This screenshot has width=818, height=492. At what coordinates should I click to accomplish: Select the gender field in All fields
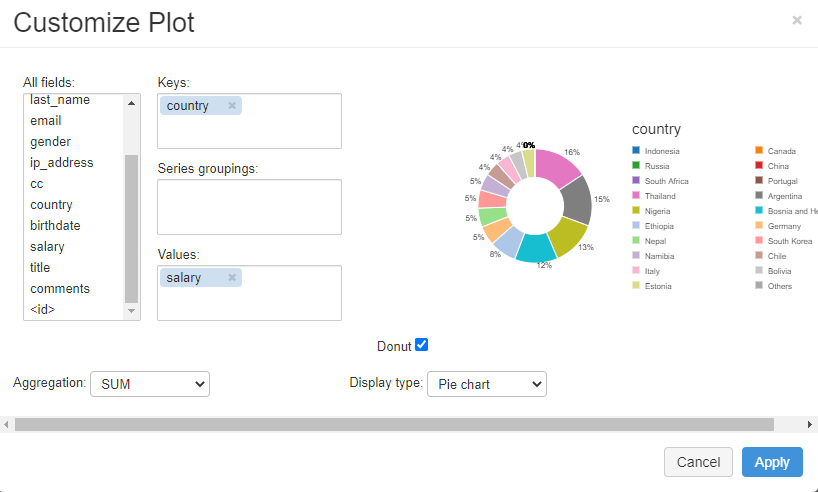(50, 142)
